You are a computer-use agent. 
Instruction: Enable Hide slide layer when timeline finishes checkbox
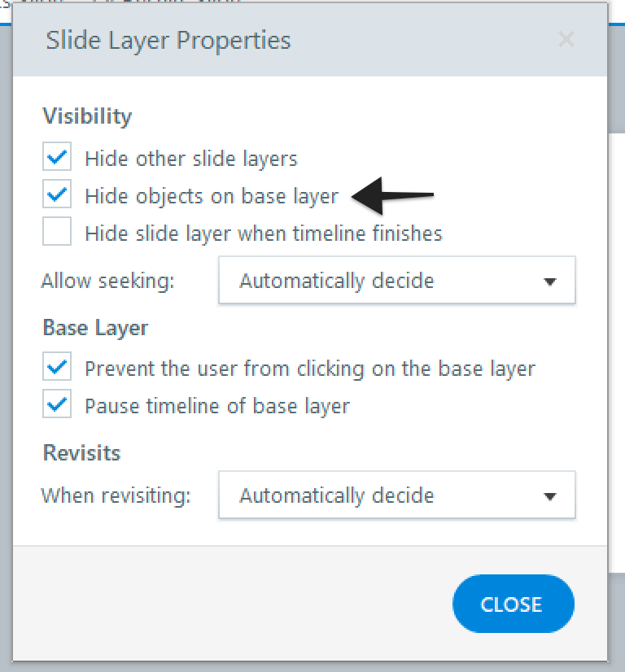[x=57, y=233]
